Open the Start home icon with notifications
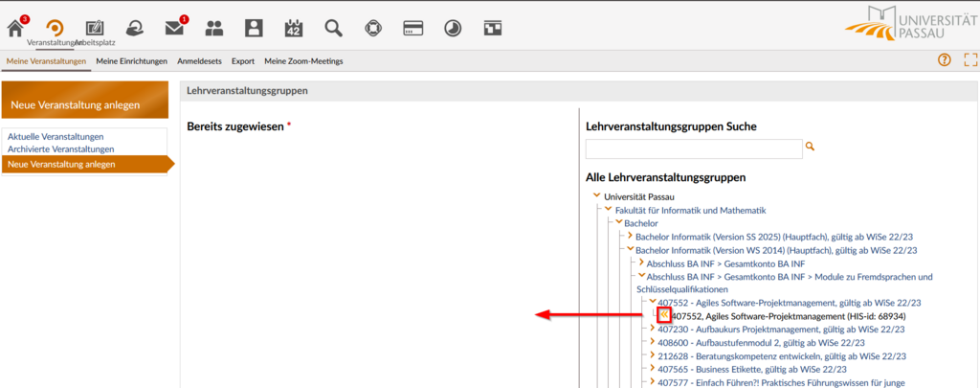The height and width of the screenshot is (388, 980). [15, 28]
